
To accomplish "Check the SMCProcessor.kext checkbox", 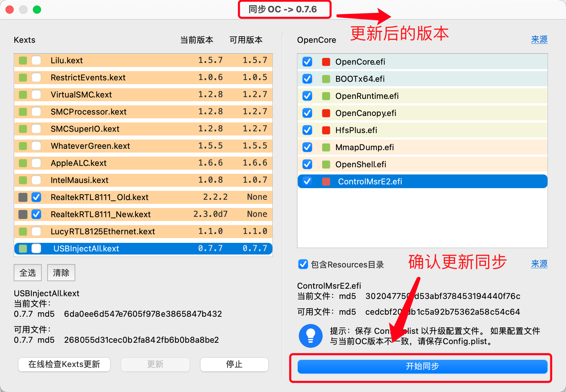I will pyautogui.click(x=36, y=112).
